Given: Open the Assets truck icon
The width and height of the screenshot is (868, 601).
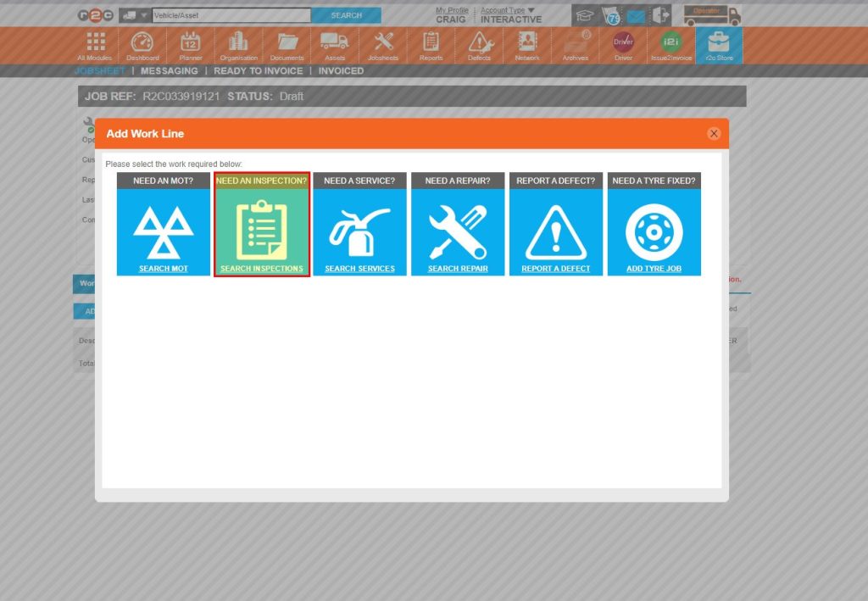Looking at the screenshot, I should 335,44.
